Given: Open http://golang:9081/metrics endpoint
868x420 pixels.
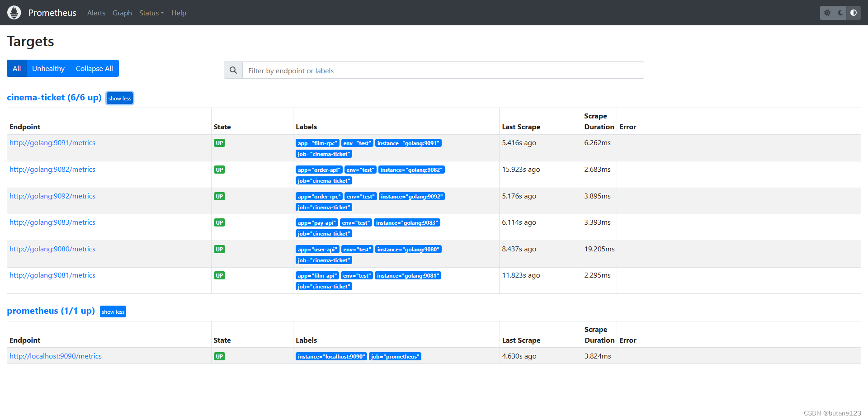Looking at the screenshot, I should point(52,275).
